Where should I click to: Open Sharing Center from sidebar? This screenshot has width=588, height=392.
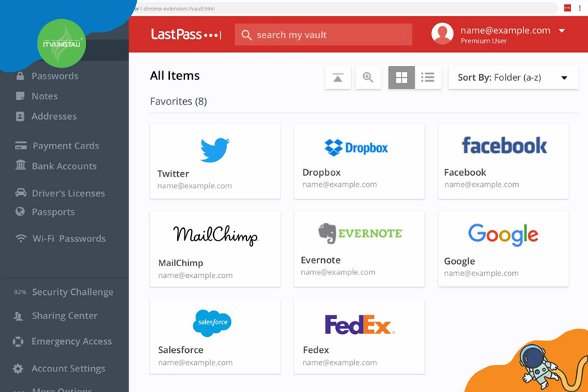[x=65, y=316]
